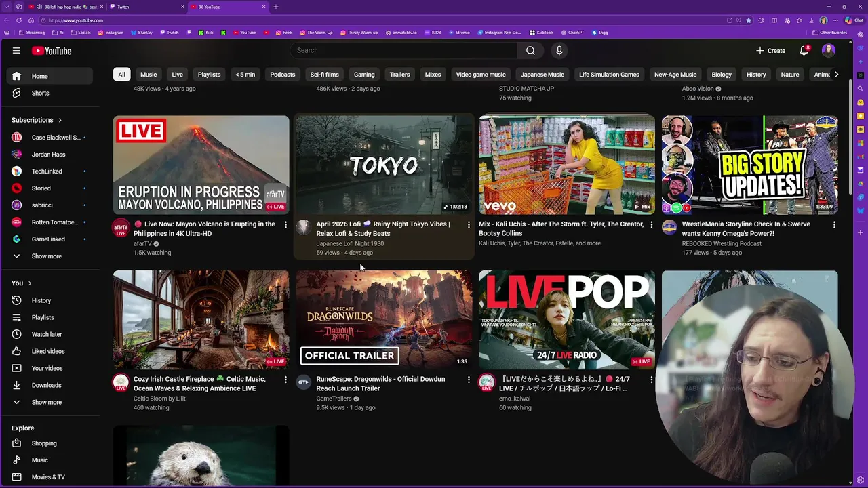Click the search magnifier button
The image size is (868, 488).
(530, 50)
